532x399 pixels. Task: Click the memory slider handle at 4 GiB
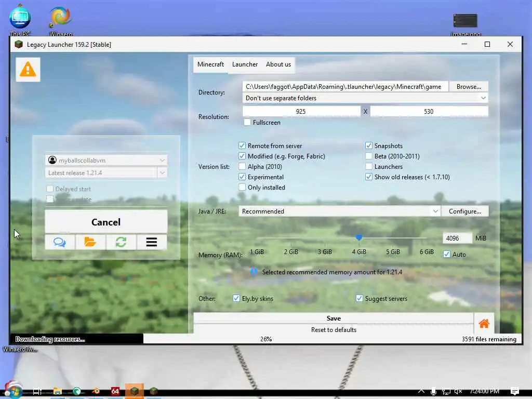click(x=359, y=238)
